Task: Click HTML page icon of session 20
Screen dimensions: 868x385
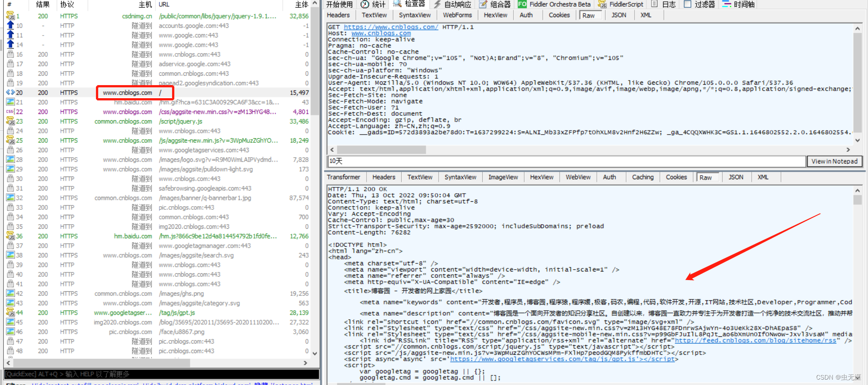Action: pos(10,92)
